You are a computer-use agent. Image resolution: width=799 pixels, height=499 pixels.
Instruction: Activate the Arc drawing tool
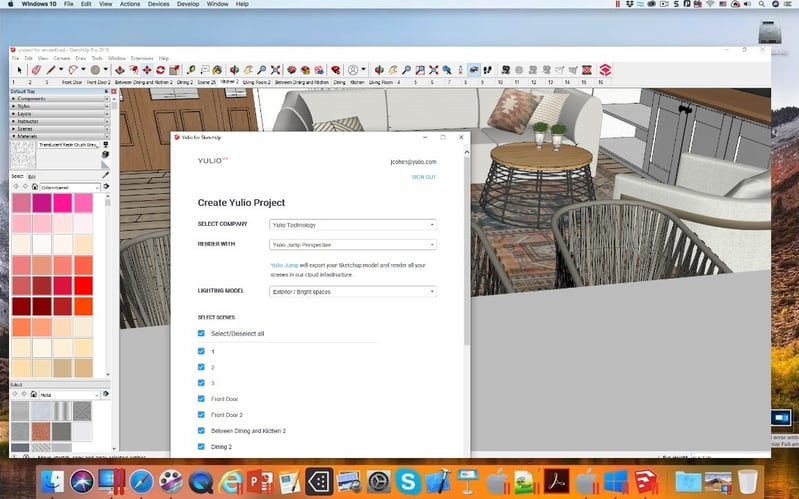point(73,70)
